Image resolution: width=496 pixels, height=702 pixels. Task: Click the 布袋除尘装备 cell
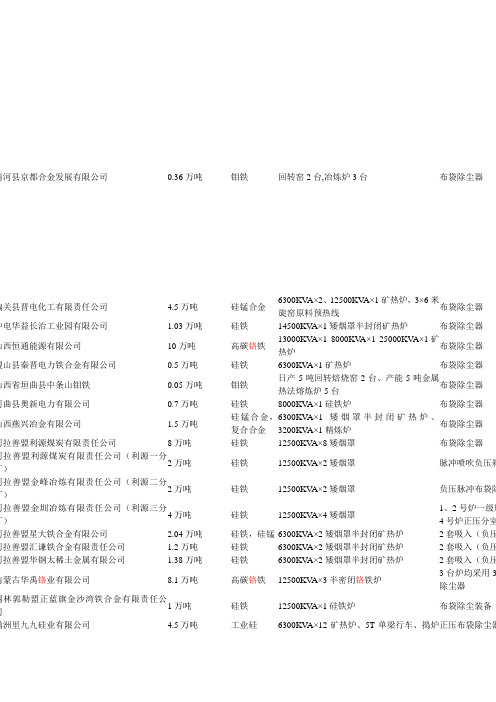tap(465, 606)
